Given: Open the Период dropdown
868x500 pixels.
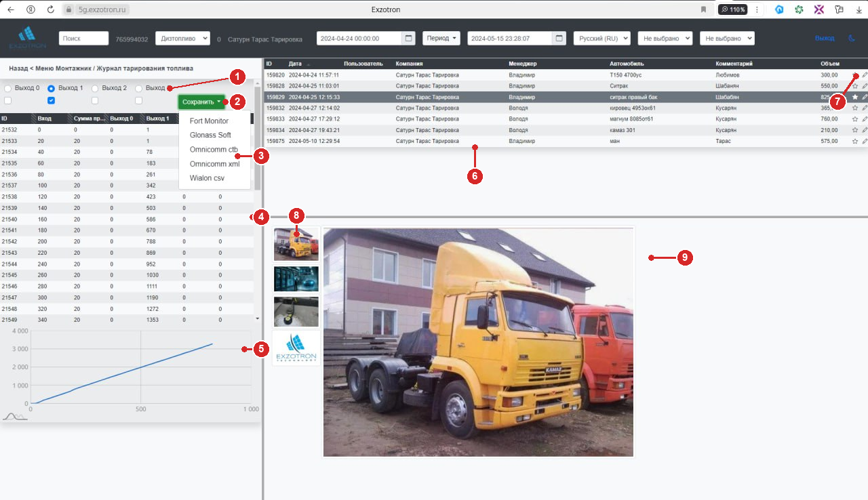Looking at the screenshot, I should click(441, 38).
